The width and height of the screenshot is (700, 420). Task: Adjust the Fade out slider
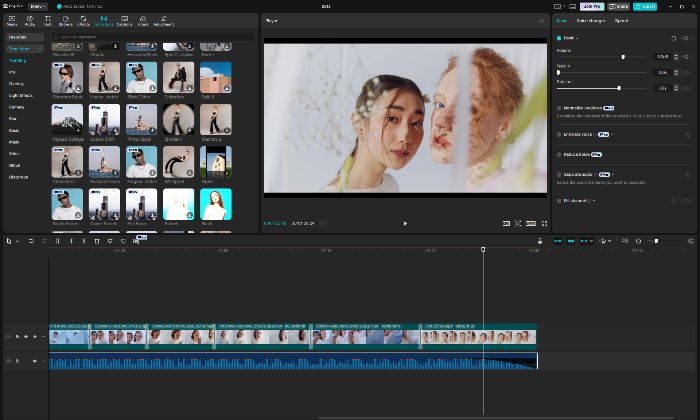coord(619,88)
